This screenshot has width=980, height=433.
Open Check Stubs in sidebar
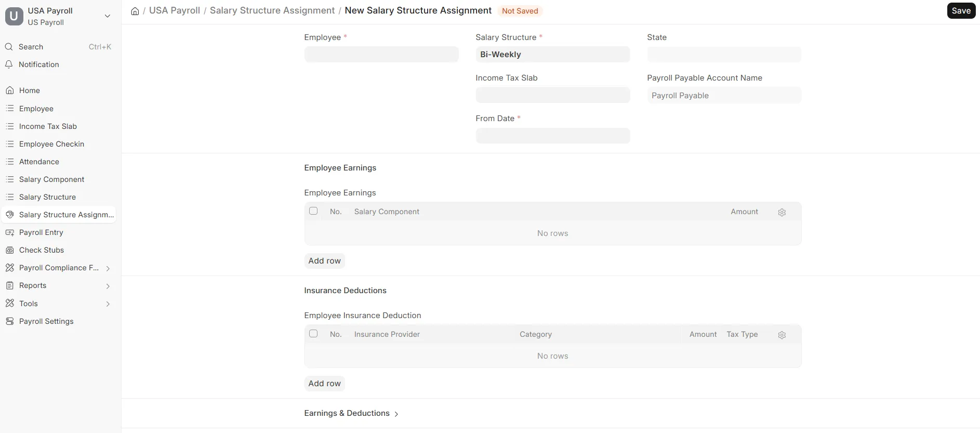pyautogui.click(x=59, y=250)
